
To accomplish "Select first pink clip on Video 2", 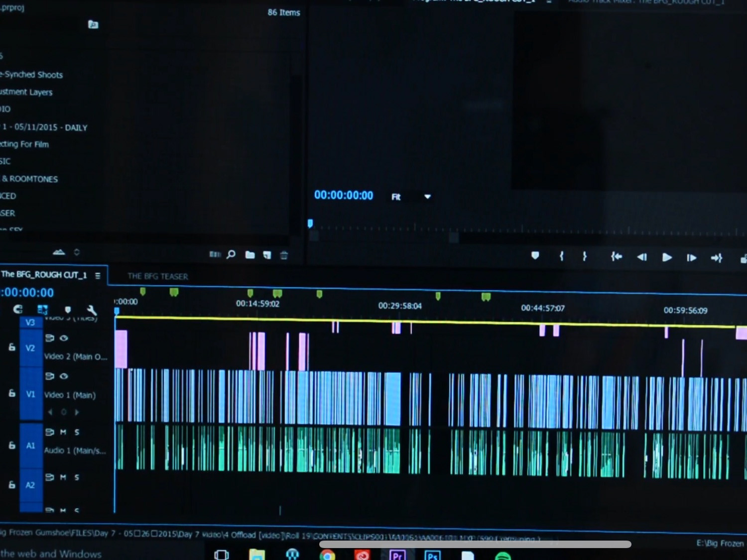I will [121, 349].
